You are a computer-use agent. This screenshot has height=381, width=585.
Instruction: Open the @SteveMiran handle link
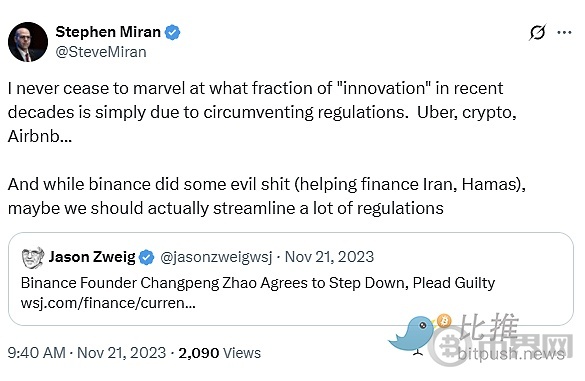click(101, 52)
